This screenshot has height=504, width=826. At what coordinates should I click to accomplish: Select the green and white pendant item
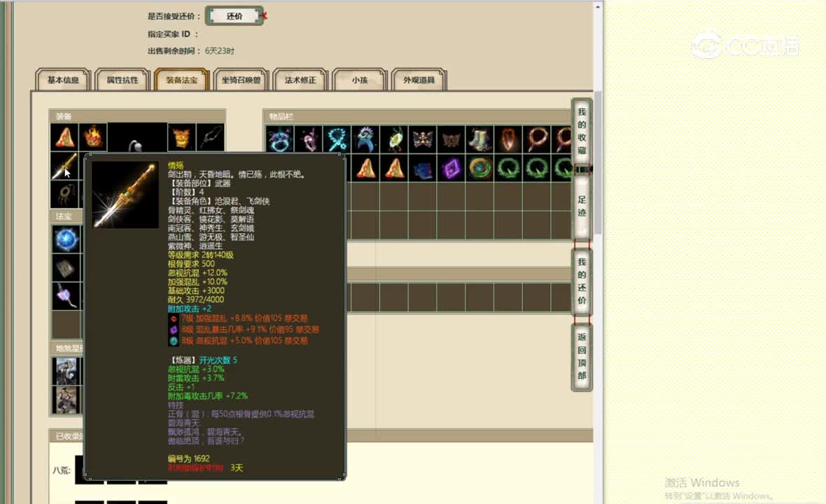pos(393,139)
